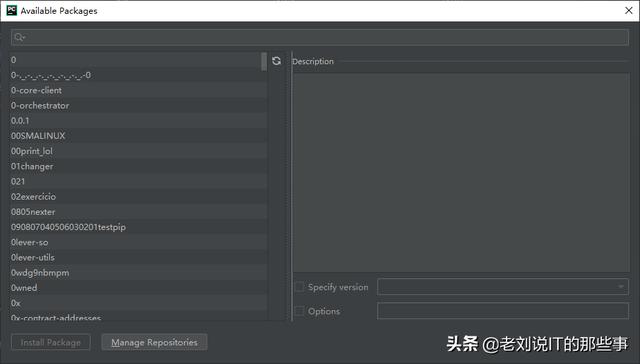This screenshot has width=640, height=364.
Task: Select the 00SMALINUX package
Action: click(138, 136)
